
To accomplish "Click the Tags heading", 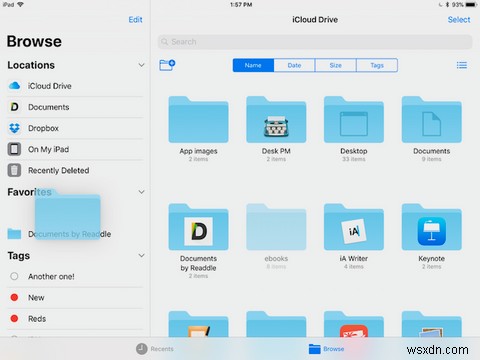I will click(19, 256).
